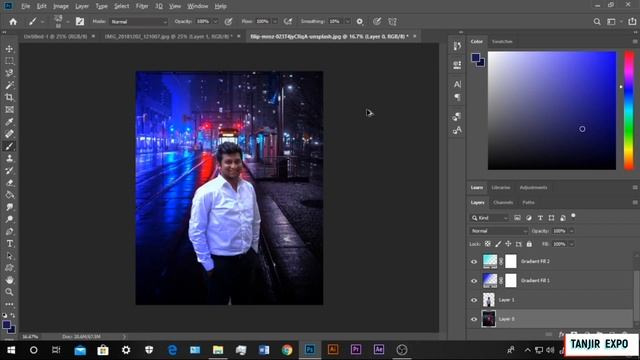Viewport: 640px width, 360px height.
Task: Open layer blend mode Normal dropdown
Action: tap(498, 231)
